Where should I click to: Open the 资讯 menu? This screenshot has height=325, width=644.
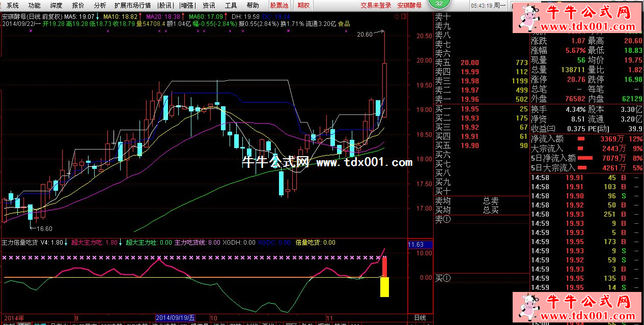tap(209, 5)
